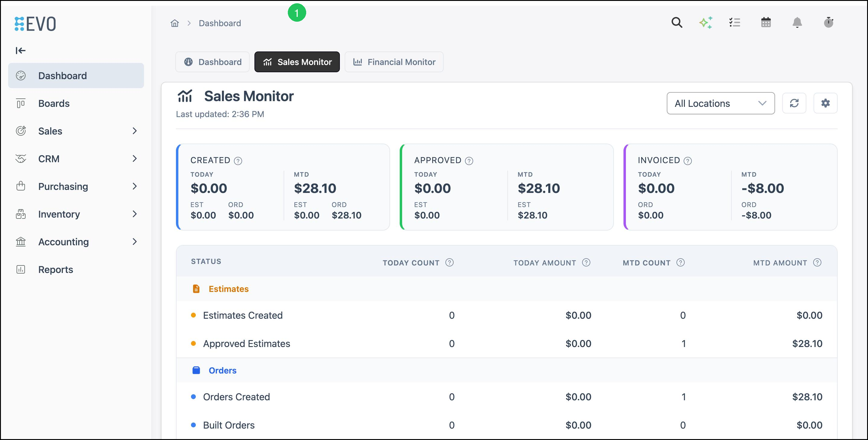Expand the Sales sidebar menu
Image resolution: width=868 pixels, height=440 pixels.
click(76, 131)
